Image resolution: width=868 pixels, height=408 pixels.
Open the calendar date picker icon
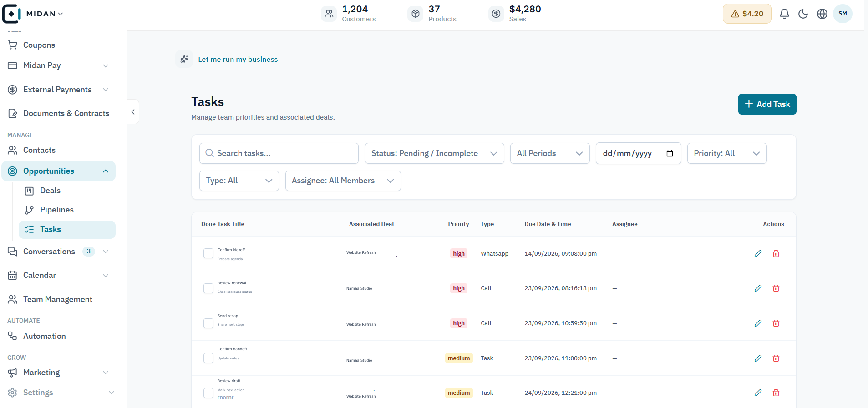pos(670,153)
